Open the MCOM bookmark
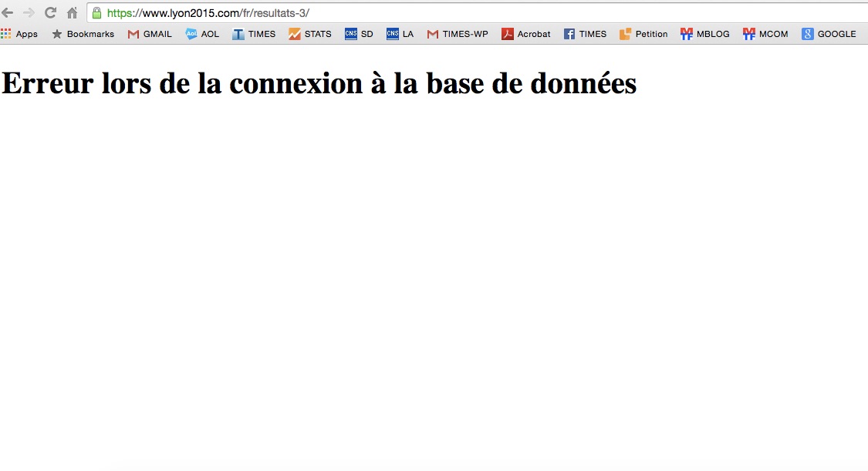The image size is (868, 471). [765, 34]
